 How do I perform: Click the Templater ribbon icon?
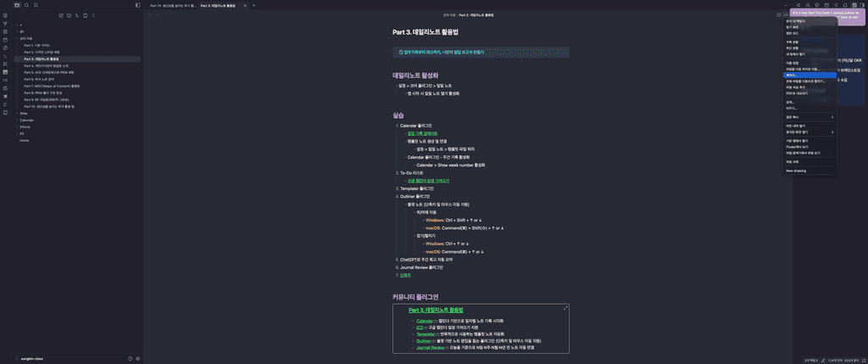pyautogui.click(x=6, y=80)
